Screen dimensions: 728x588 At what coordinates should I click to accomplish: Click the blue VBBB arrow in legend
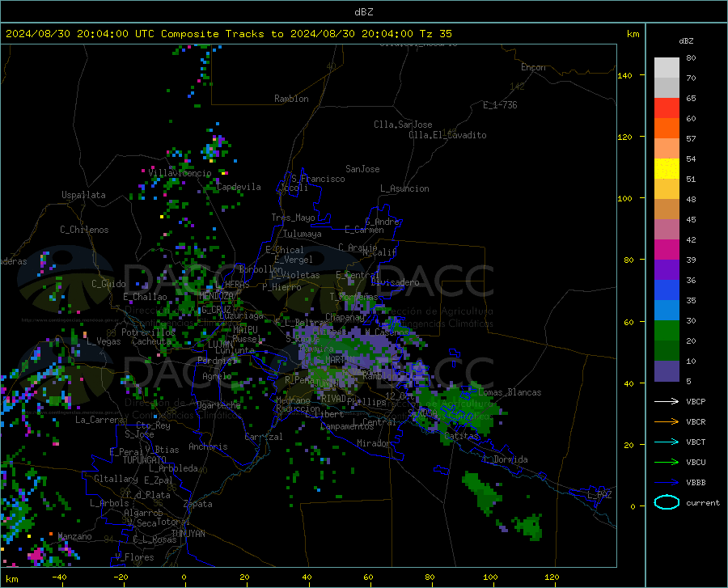click(x=667, y=483)
